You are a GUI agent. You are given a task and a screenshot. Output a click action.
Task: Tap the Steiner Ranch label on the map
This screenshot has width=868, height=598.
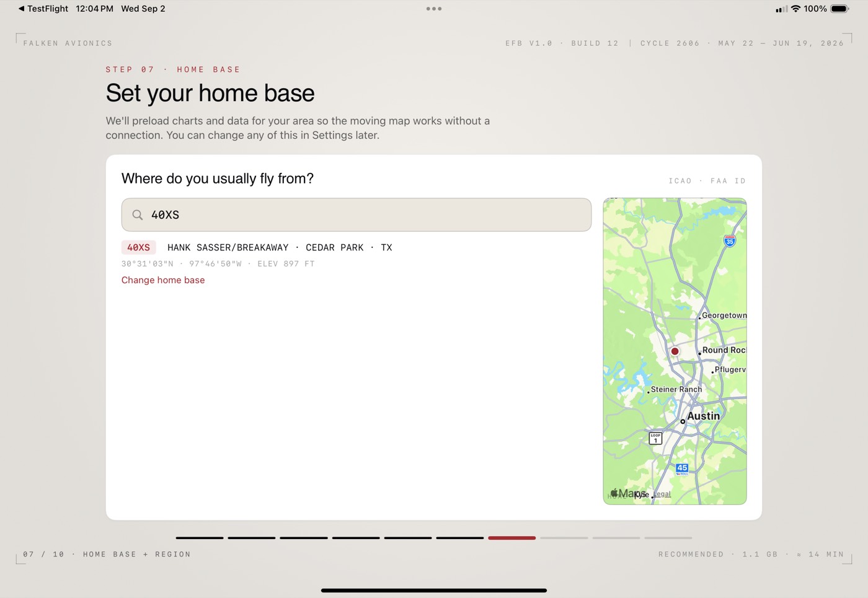[676, 389]
